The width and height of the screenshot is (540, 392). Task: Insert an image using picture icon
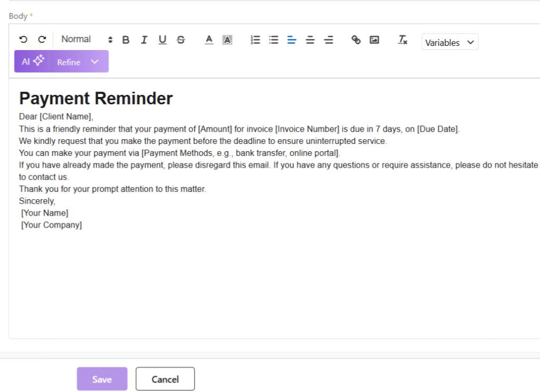coord(374,40)
